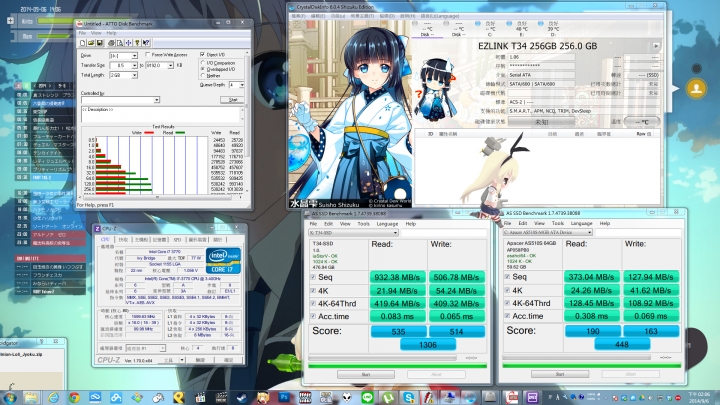The image size is (720, 405).
Task: Click Print icon in ATTO toolbar
Action: [111, 43]
